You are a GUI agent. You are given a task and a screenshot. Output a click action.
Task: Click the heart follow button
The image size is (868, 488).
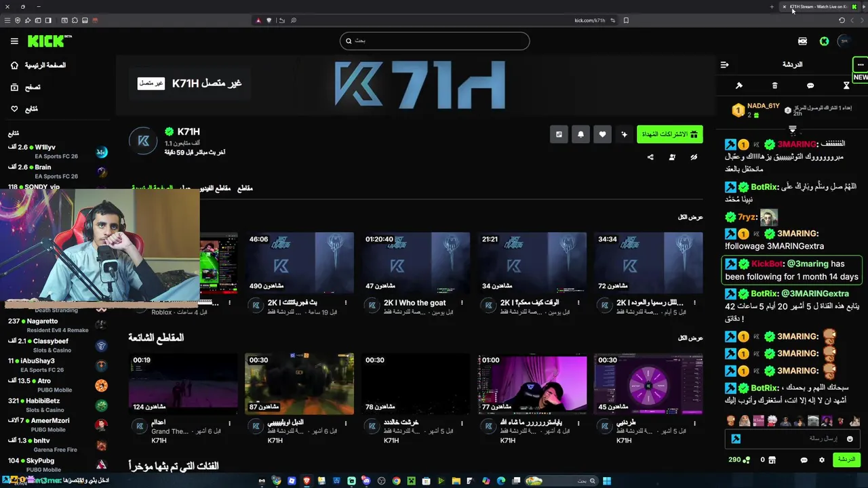click(x=602, y=134)
